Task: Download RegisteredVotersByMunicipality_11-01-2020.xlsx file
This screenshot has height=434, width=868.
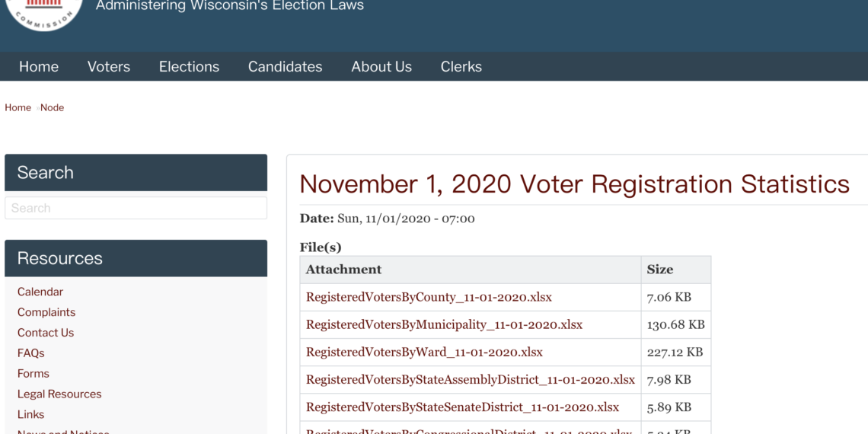Action: pos(444,325)
